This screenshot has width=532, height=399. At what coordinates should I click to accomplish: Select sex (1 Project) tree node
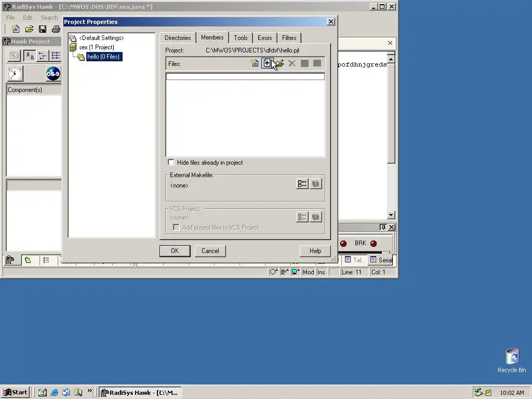97,47
